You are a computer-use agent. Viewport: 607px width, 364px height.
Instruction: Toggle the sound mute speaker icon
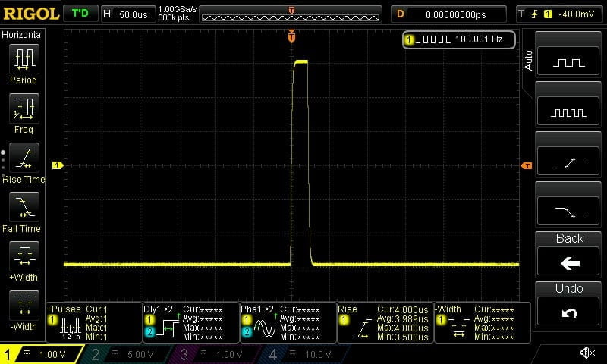coord(587,353)
